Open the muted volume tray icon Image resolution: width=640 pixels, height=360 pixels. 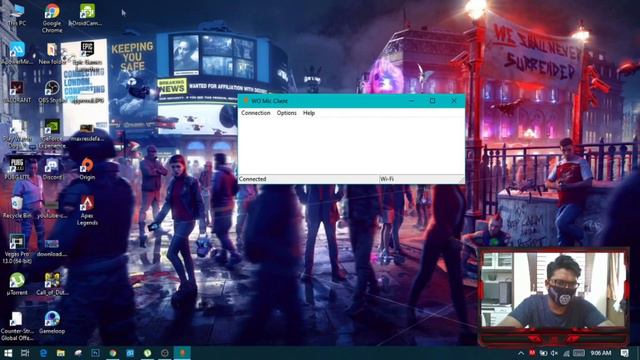(x=554, y=353)
